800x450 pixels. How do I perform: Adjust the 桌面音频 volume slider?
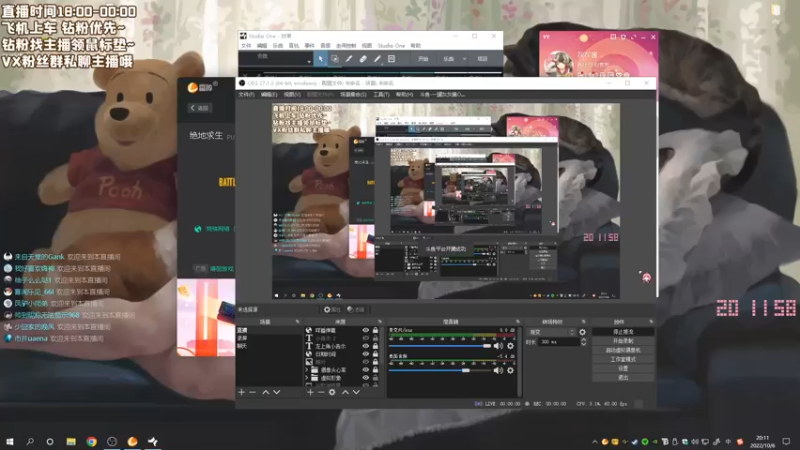tap(440, 370)
